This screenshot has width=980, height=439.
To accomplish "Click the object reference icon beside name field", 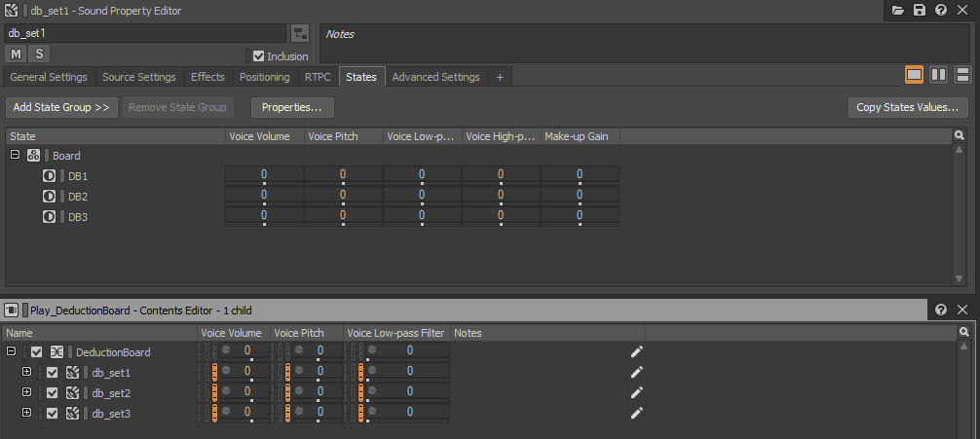I will [x=301, y=33].
